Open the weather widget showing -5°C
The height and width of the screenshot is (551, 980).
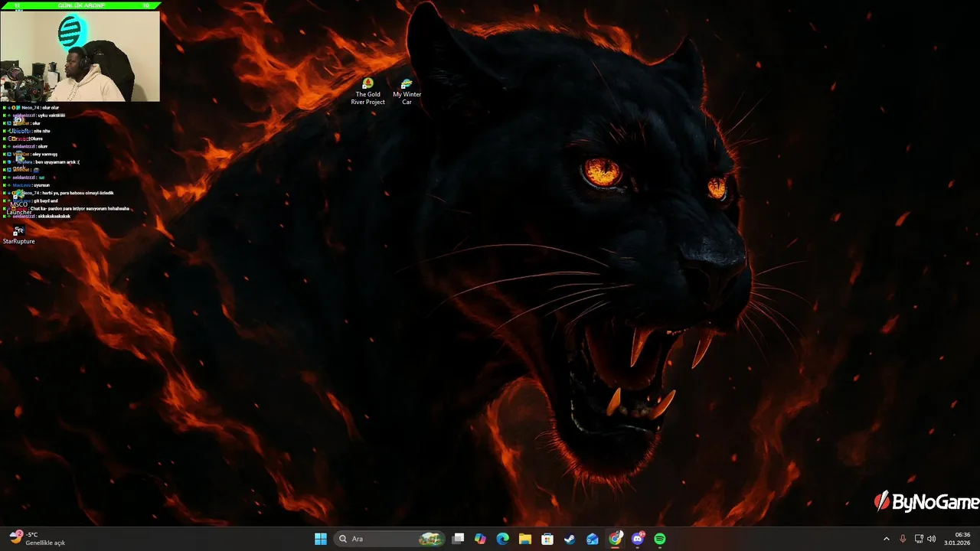click(x=38, y=539)
